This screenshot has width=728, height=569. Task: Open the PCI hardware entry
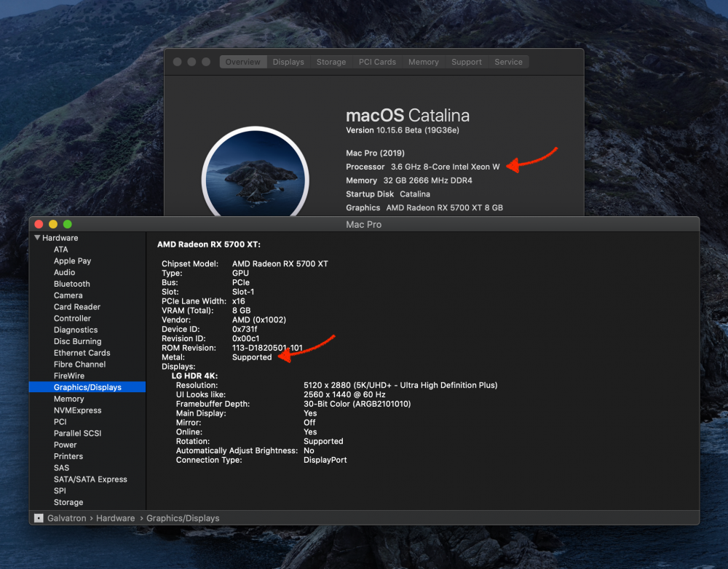click(60, 422)
